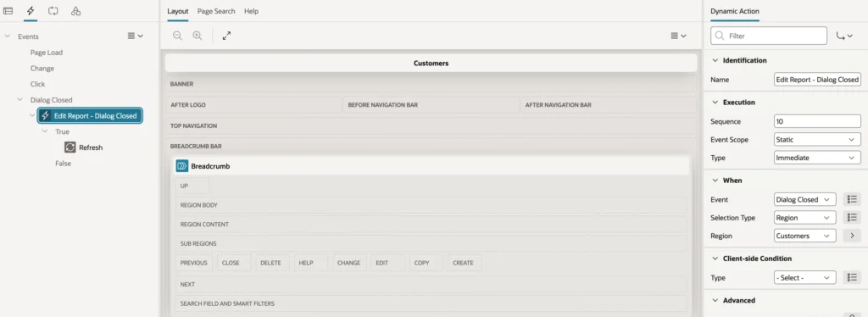Image resolution: width=868 pixels, height=317 pixels.
Task: Open the Help tab
Action: 251,11
